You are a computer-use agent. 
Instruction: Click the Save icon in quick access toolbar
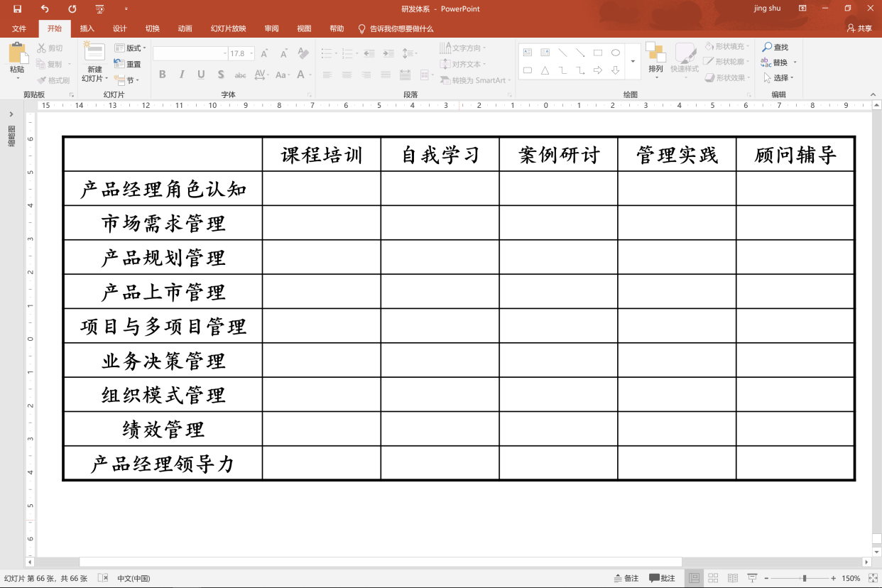17,9
